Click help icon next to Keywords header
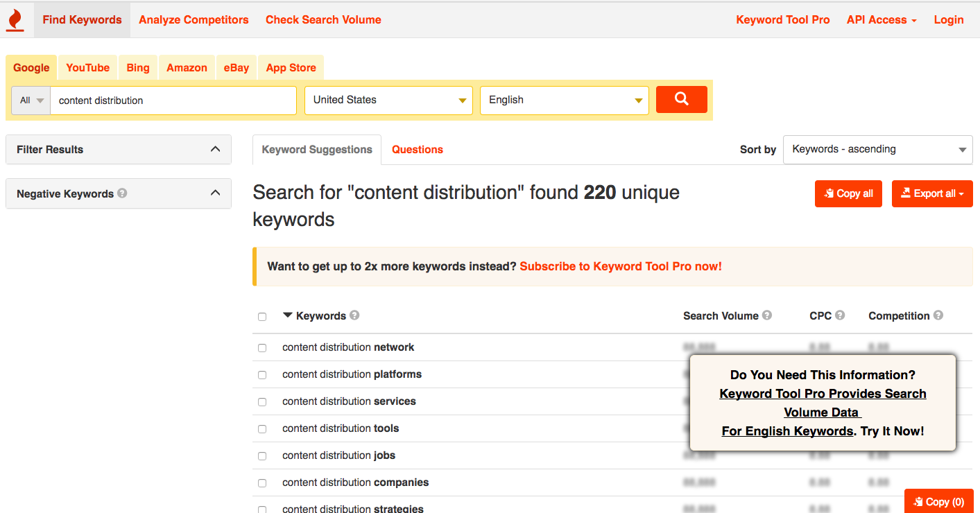The width and height of the screenshot is (980, 513). pyautogui.click(x=354, y=315)
